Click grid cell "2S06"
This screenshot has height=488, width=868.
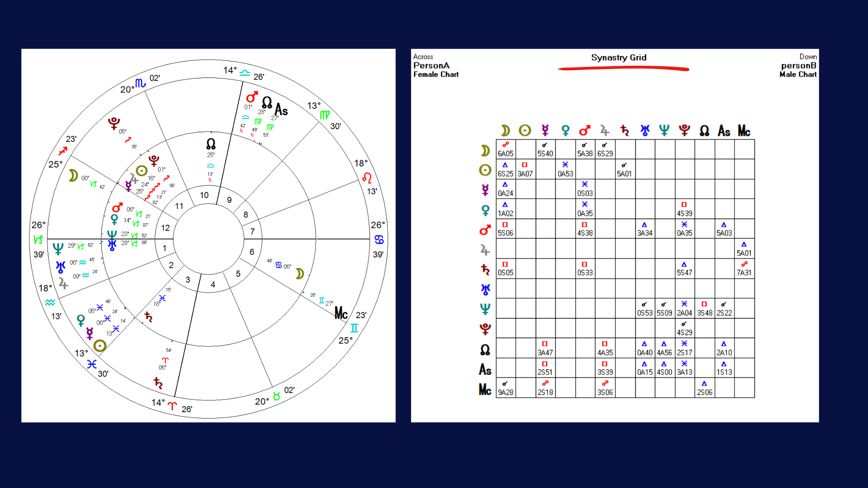tap(704, 388)
